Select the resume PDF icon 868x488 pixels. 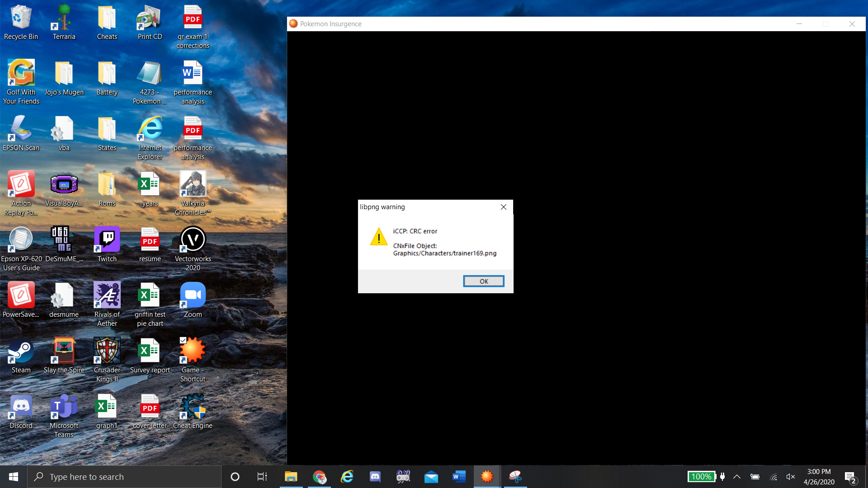[150, 245]
